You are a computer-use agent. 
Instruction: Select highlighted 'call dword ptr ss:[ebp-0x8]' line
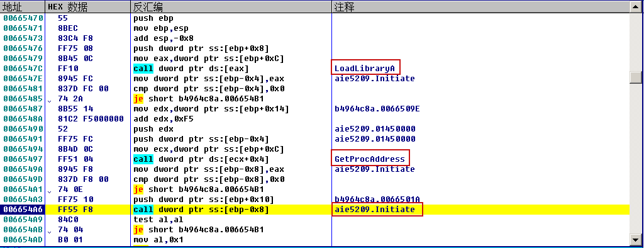(201, 210)
